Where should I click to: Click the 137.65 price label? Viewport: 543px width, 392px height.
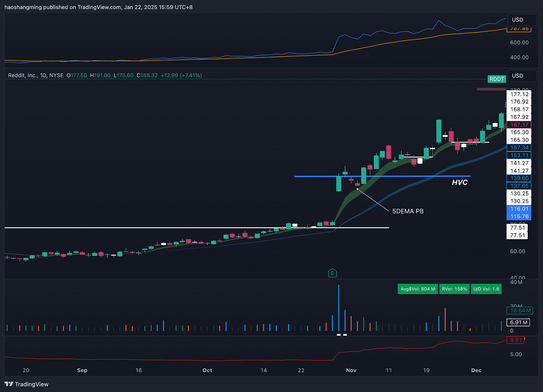click(x=519, y=186)
